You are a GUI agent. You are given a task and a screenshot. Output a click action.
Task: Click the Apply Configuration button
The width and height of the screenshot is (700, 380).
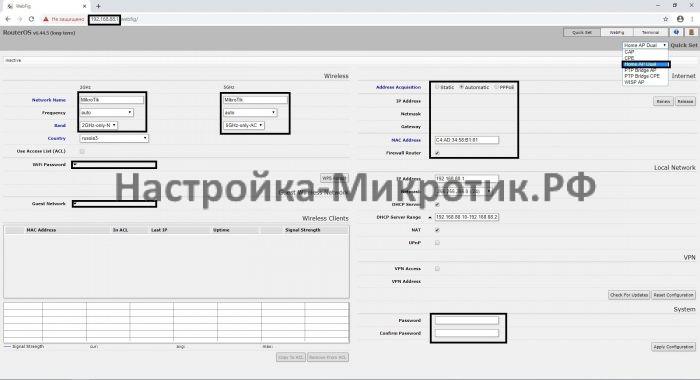click(673, 347)
